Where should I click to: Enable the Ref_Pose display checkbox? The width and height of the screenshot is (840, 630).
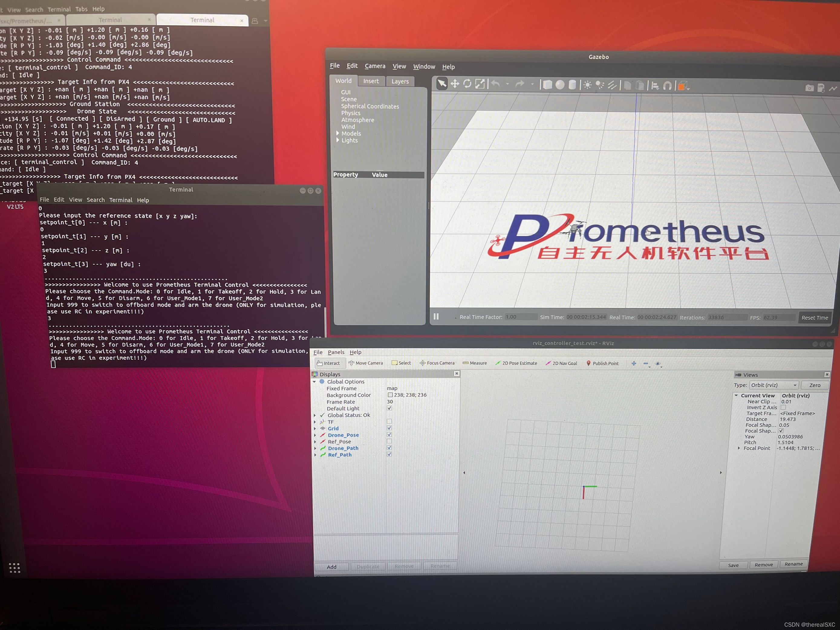point(389,441)
